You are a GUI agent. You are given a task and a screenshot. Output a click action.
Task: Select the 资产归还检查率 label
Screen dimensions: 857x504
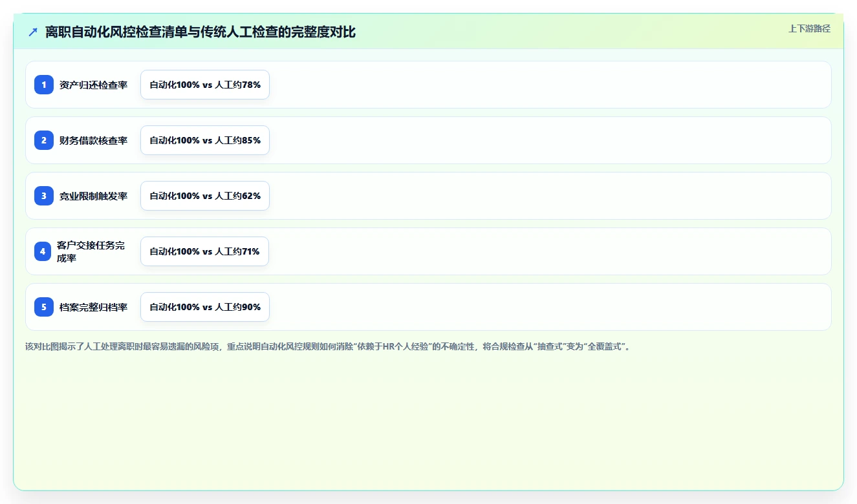pyautogui.click(x=93, y=85)
